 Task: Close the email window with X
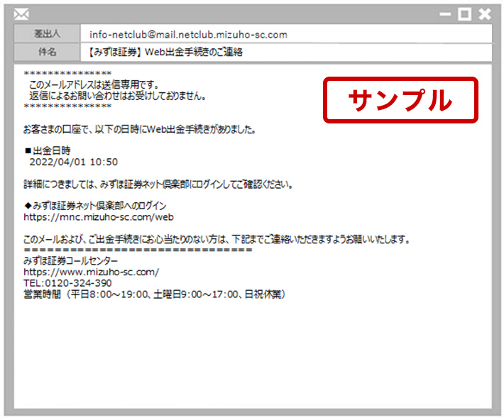point(485,14)
